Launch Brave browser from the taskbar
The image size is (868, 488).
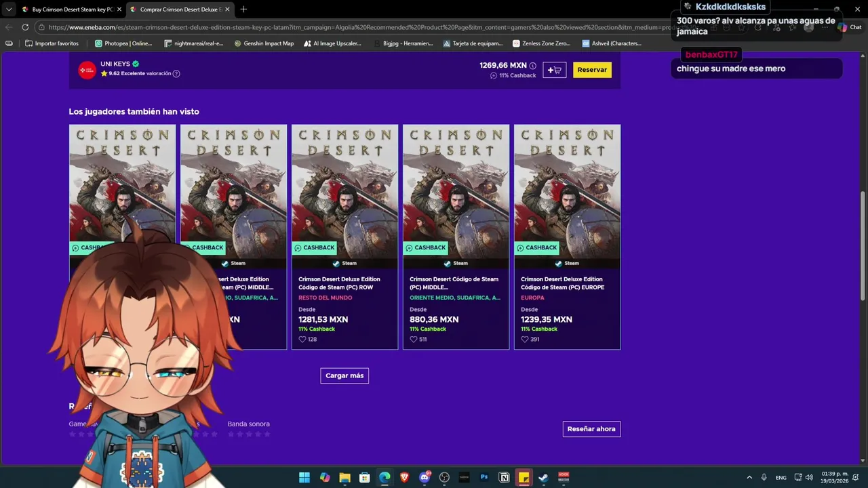[x=404, y=477]
